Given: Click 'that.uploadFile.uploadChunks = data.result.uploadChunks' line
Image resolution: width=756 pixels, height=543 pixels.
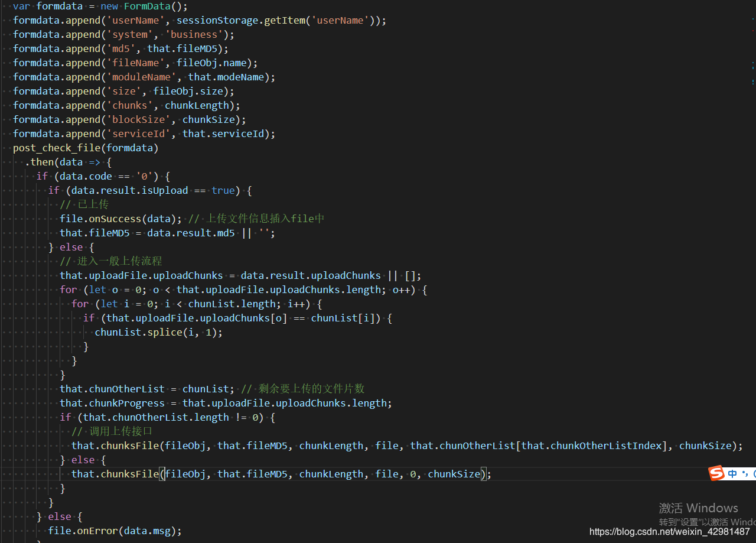Looking at the screenshot, I should (x=240, y=276).
